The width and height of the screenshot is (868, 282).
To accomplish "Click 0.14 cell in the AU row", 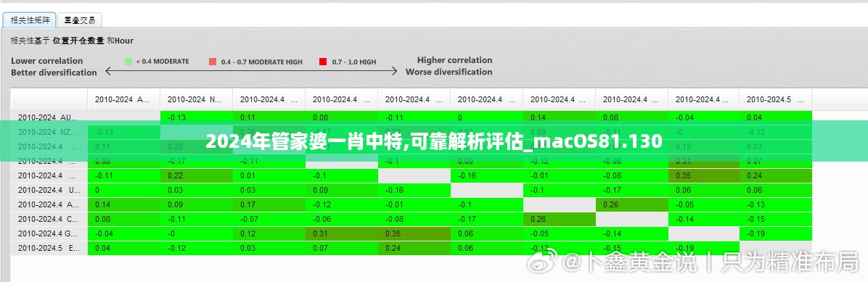I will pyautogui.click(x=559, y=117).
